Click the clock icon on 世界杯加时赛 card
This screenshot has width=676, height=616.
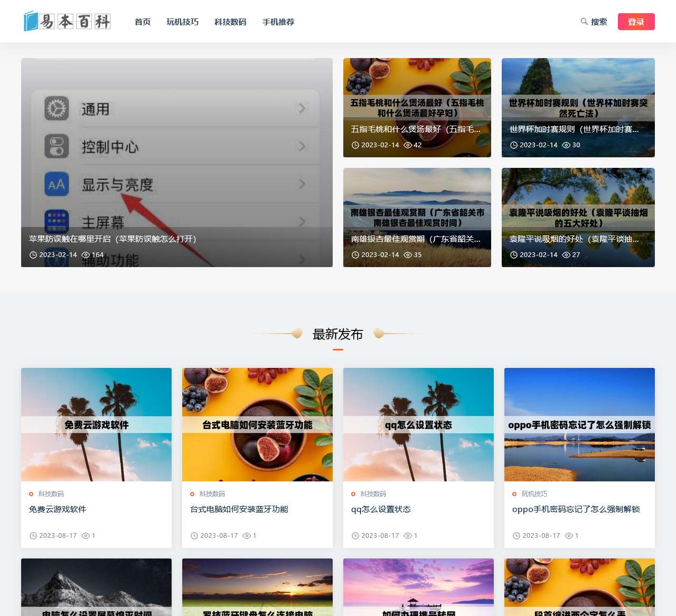(514, 145)
